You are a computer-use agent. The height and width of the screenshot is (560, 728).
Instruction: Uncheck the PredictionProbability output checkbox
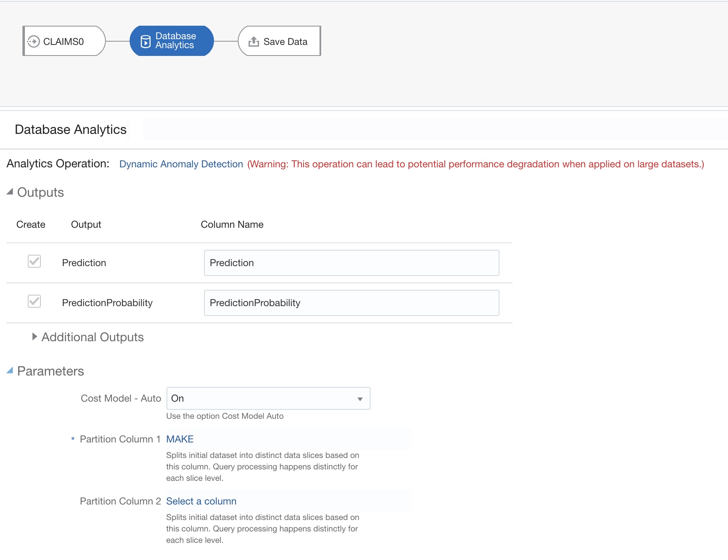(x=34, y=302)
